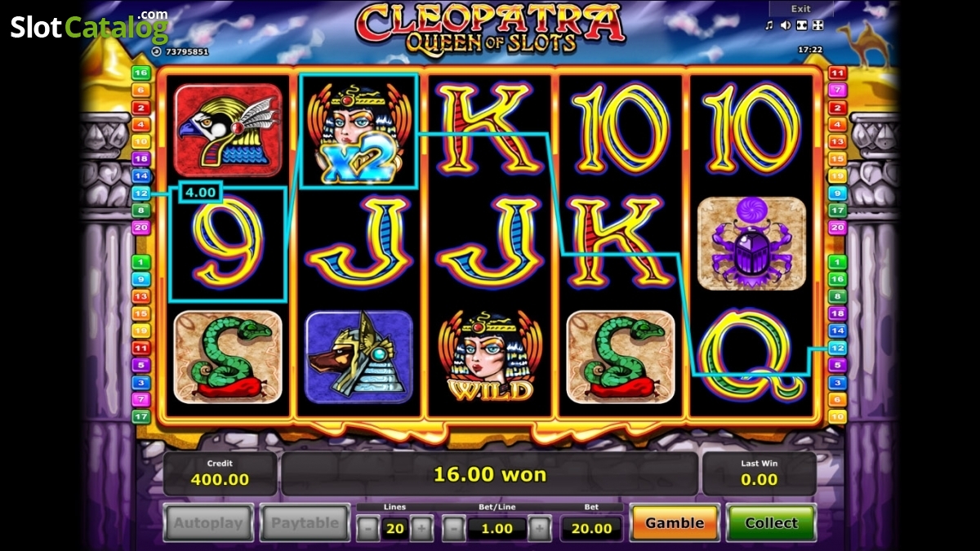Click the Horus falcon symbol
This screenshot has width=980, height=551.
pyautogui.click(x=228, y=131)
